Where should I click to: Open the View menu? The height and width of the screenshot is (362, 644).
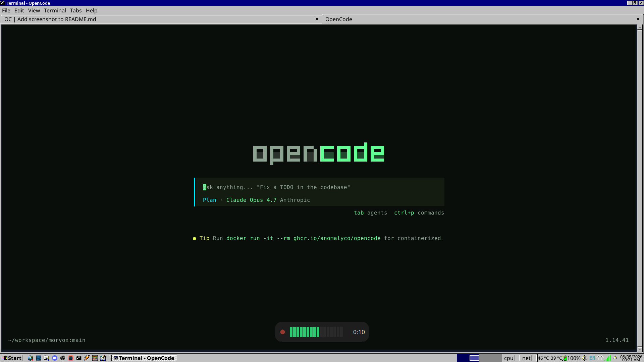tap(34, 10)
